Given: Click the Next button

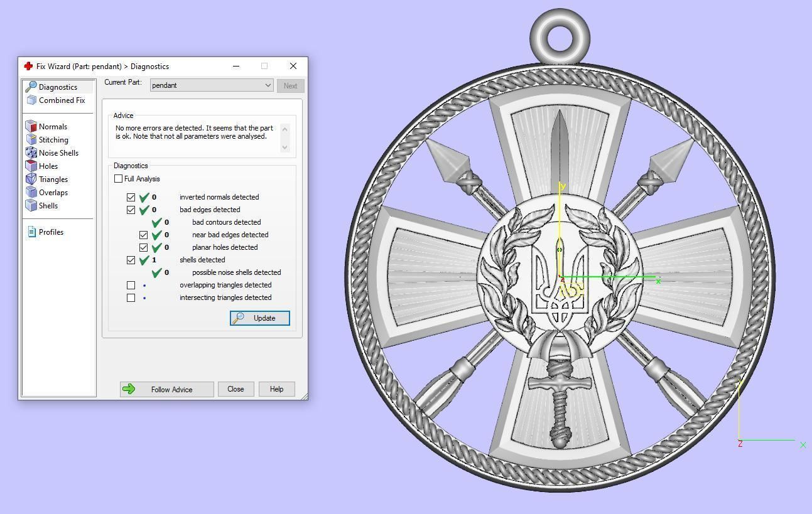Looking at the screenshot, I should [x=290, y=86].
